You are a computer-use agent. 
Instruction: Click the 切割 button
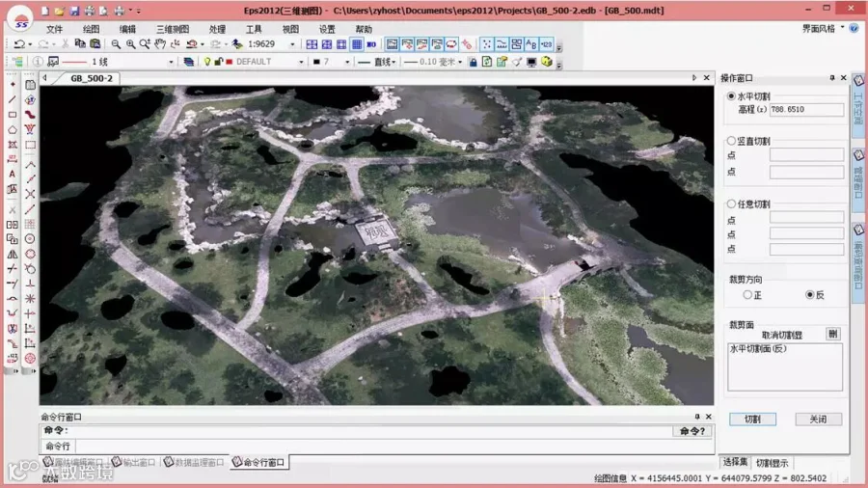click(x=752, y=420)
